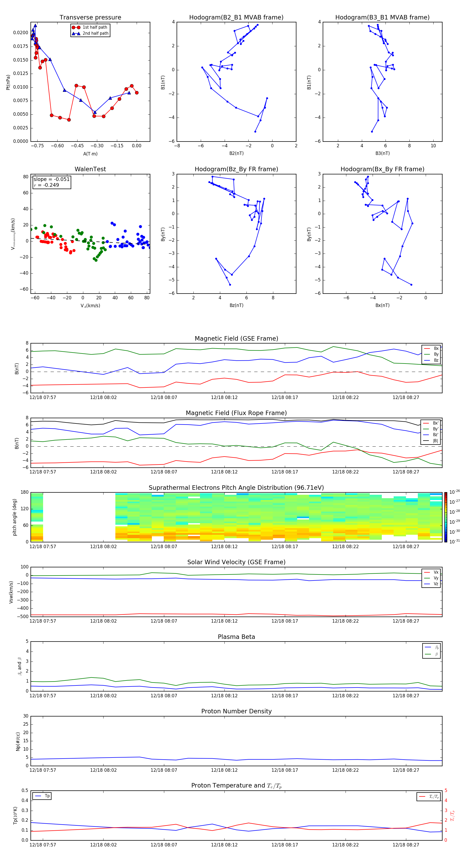This screenshot has width=473, height=868.
Task: Select 'βp' in Plasma Beta legend
Action: coord(431,647)
